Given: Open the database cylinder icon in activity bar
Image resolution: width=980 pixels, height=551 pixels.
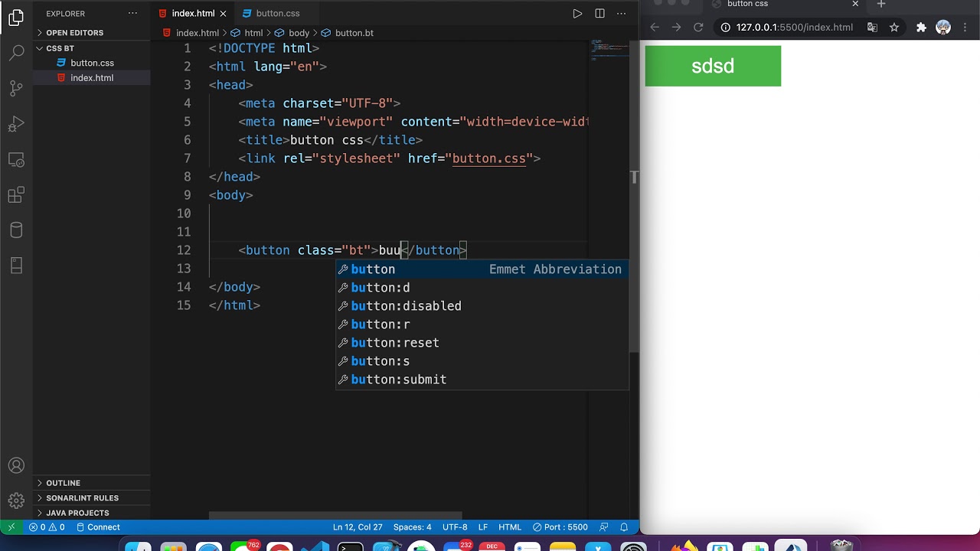Looking at the screenshot, I should coord(16,230).
